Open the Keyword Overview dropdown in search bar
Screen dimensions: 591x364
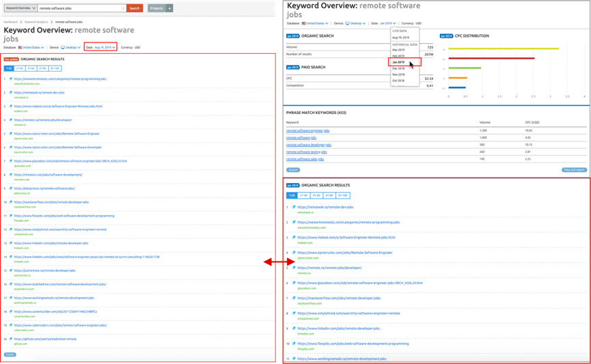coord(19,8)
